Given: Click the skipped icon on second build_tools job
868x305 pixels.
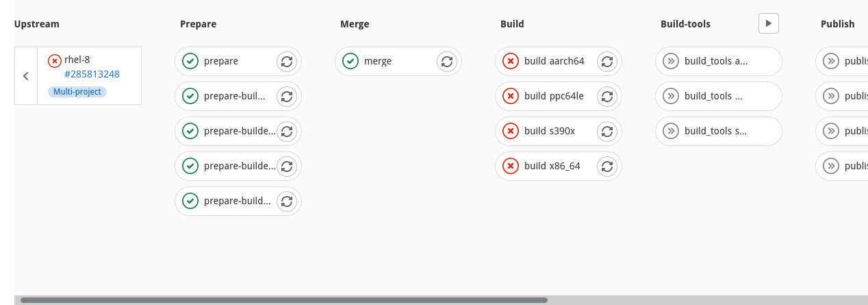Looking at the screenshot, I should click(x=670, y=96).
